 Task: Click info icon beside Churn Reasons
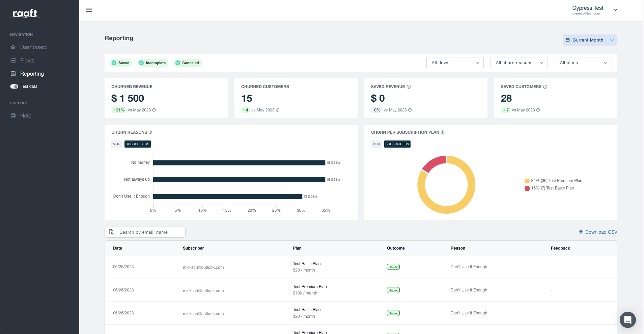(150, 132)
